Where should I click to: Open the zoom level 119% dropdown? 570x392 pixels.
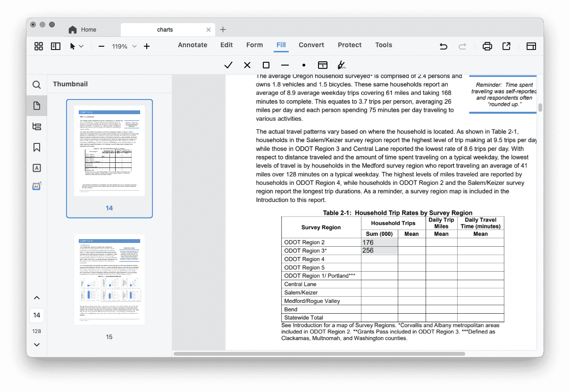click(124, 46)
